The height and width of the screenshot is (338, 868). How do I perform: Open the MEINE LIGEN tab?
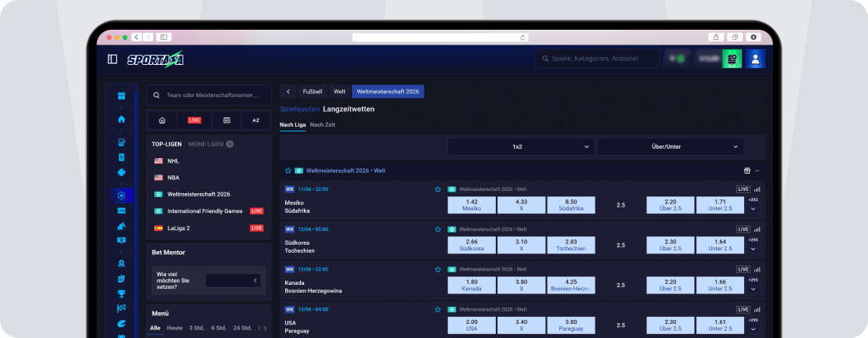tap(211, 145)
